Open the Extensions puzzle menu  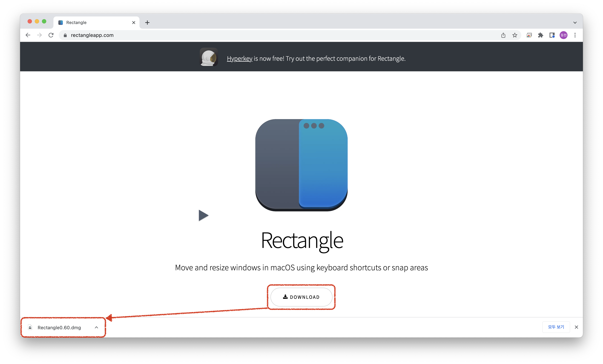coord(541,35)
